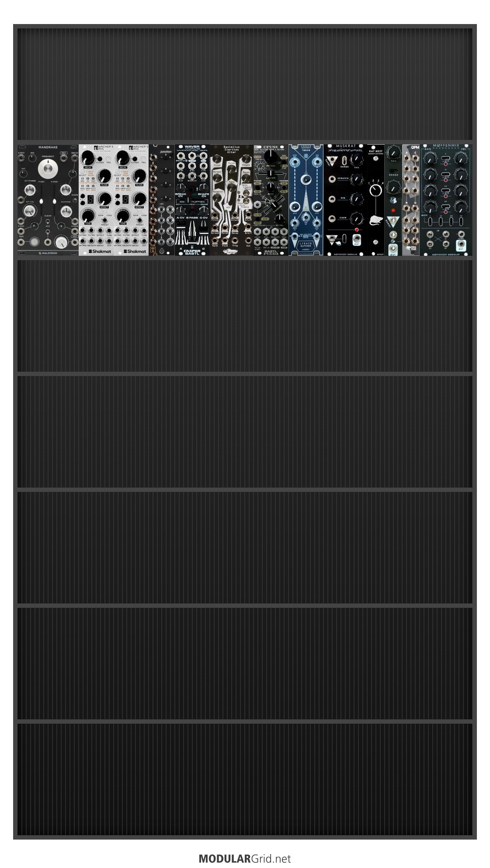This screenshot has width=490, height=868.
Task: Open the MODULARGrid.net link
Action: pos(245,858)
